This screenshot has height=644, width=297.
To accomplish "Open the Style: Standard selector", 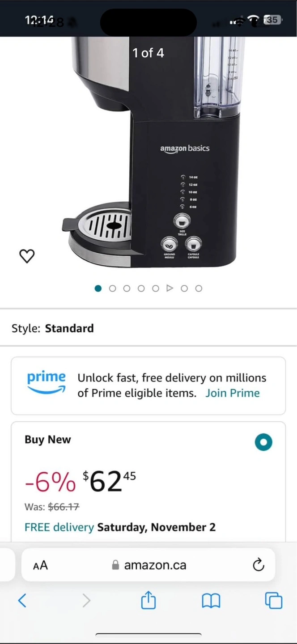I will pyautogui.click(x=53, y=328).
